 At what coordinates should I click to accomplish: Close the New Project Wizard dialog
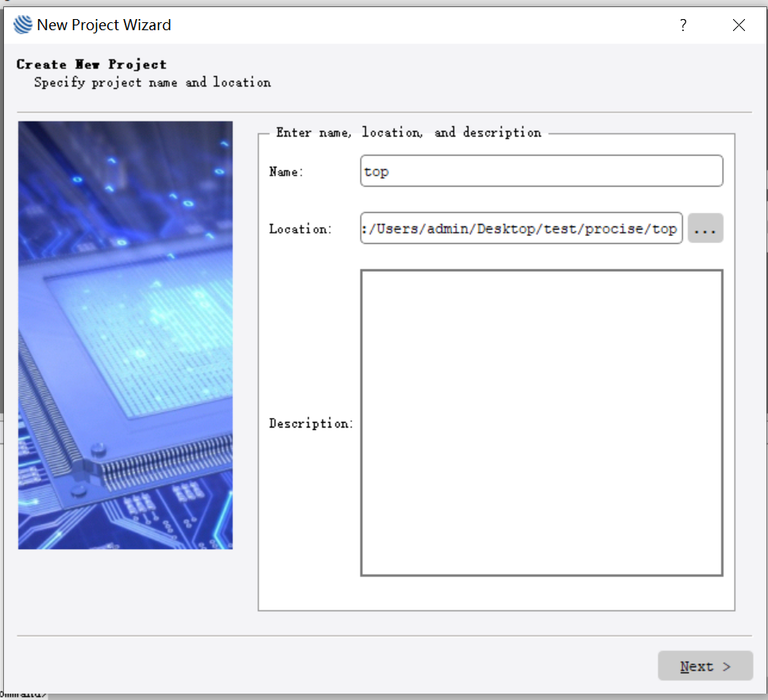click(x=739, y=25)
